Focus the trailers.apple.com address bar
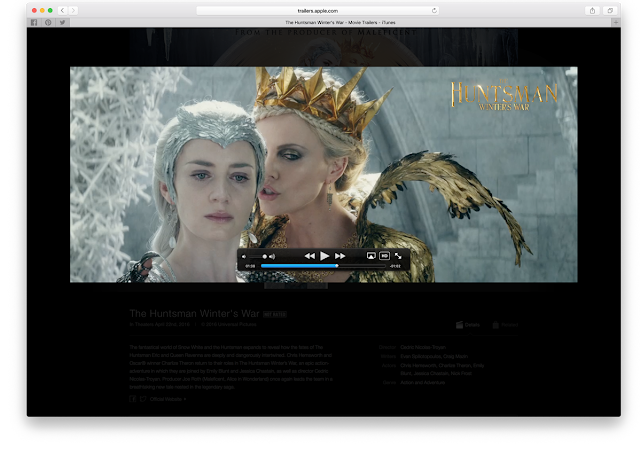 point(318,11)
